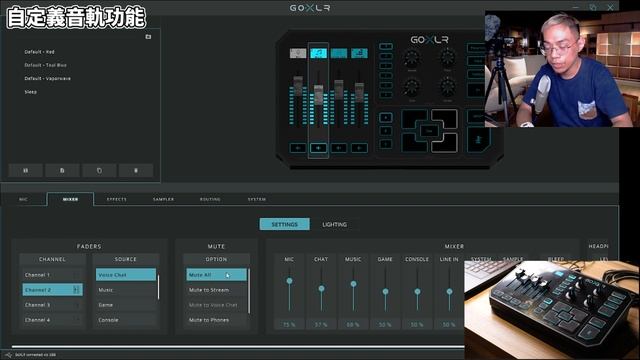Click the 75 % MIC value field
640x360 pixels.
tap(289, 324)
